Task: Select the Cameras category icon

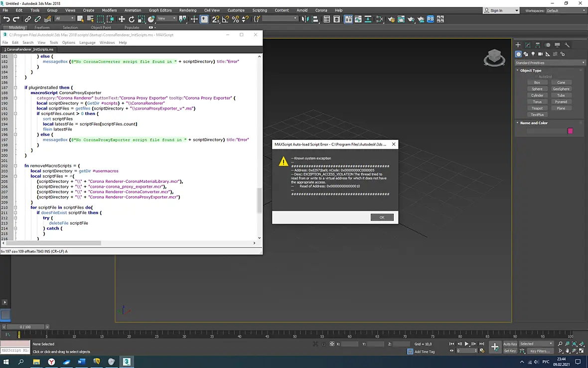Action: [x=540, y=54]
